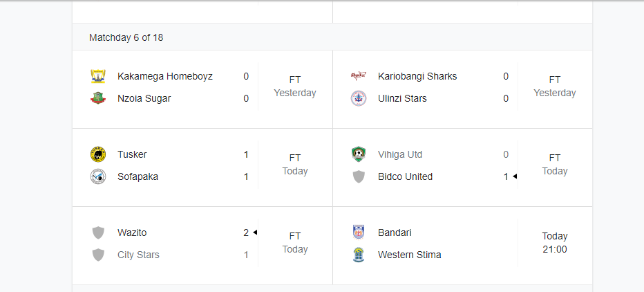Click the Vihiga Utd green shield logo

[x=359, y=154]
